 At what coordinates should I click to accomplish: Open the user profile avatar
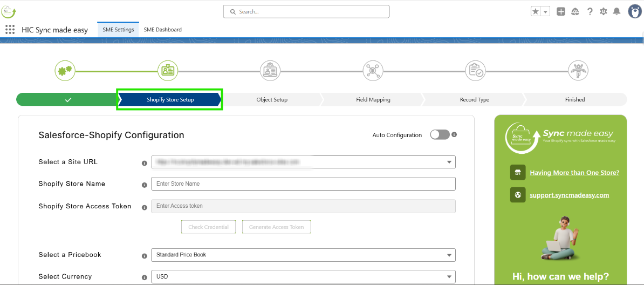[x=635, y=11]
